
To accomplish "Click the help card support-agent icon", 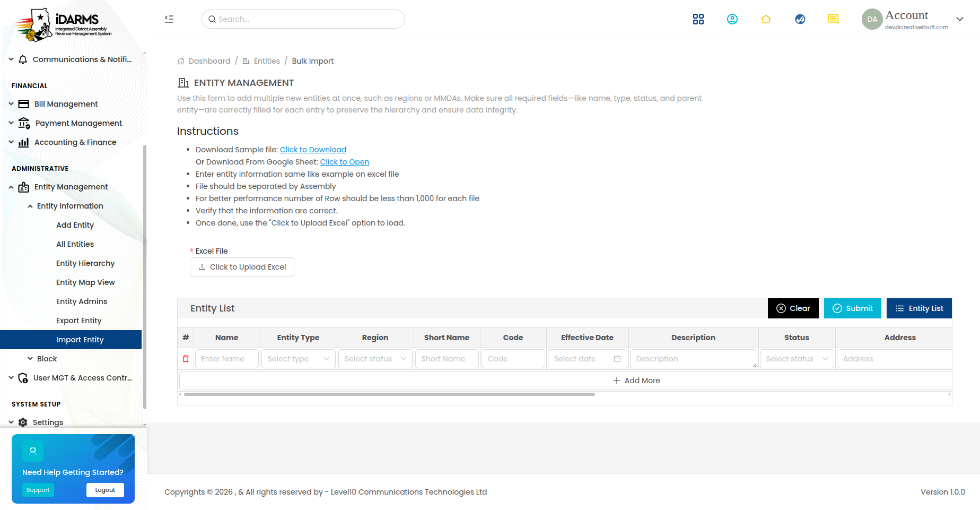I will [x=33, y=451].
